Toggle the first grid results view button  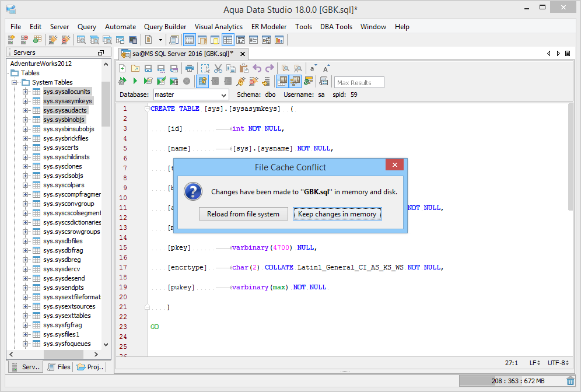(x=282, y=82)
